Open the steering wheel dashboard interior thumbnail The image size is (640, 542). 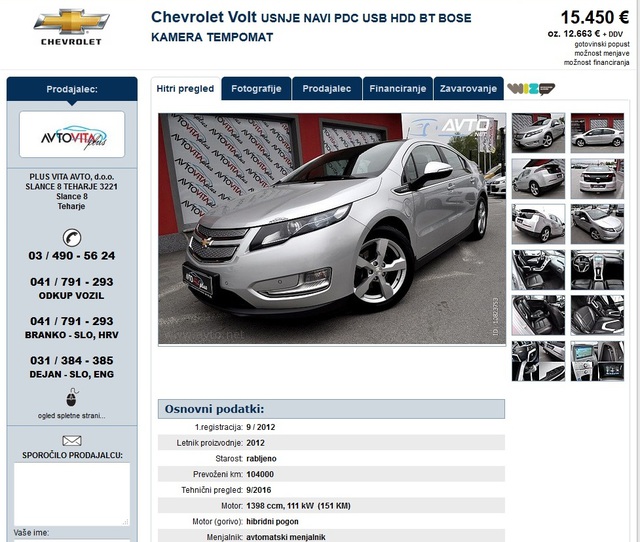pos(597,270)
